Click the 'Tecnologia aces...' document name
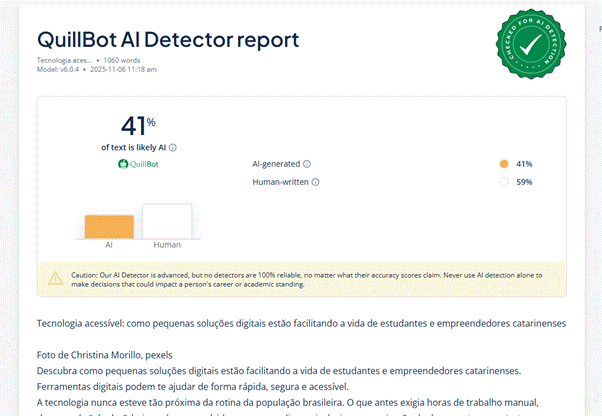Screen dimensions: 602x416 tap(66, 60)
